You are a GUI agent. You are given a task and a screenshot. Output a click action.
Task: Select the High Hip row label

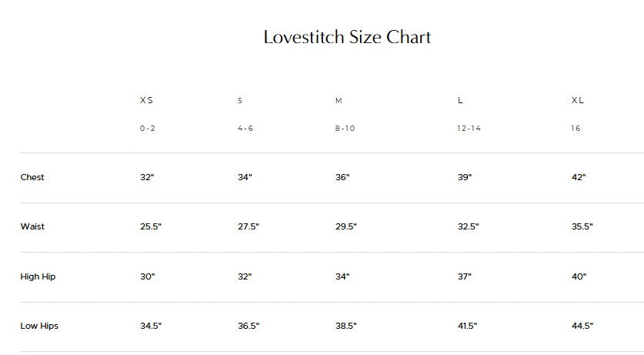(37, 276)
